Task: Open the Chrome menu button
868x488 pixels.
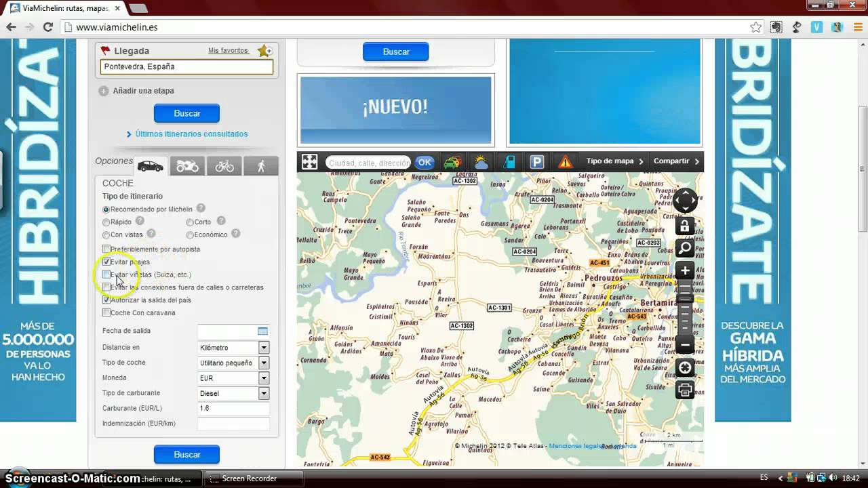Action: (x=857, y=27)
